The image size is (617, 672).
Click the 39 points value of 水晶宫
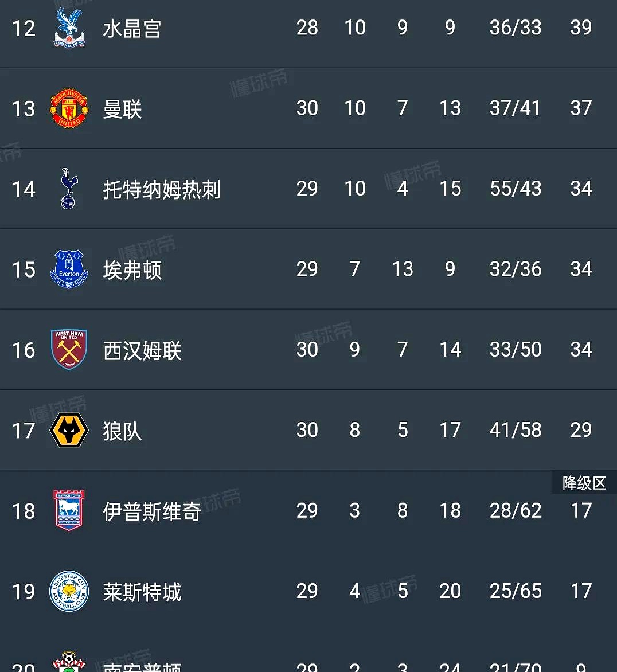coord(581,28)
